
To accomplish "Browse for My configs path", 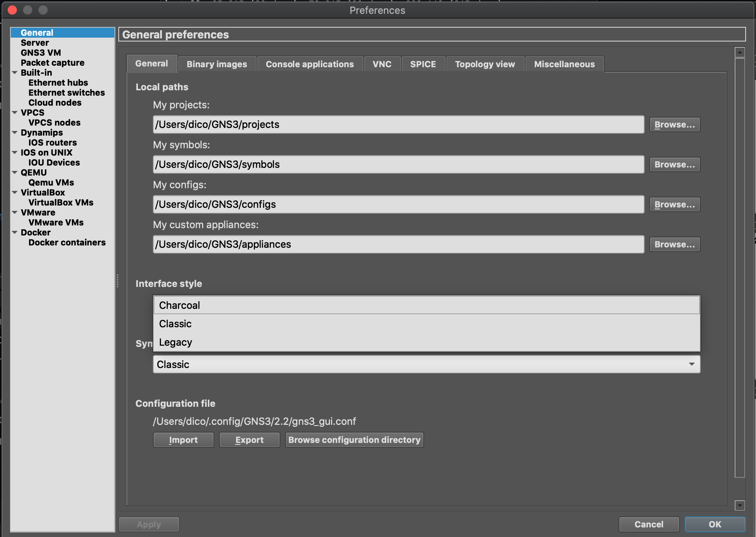I will click(x=675, y=204).
